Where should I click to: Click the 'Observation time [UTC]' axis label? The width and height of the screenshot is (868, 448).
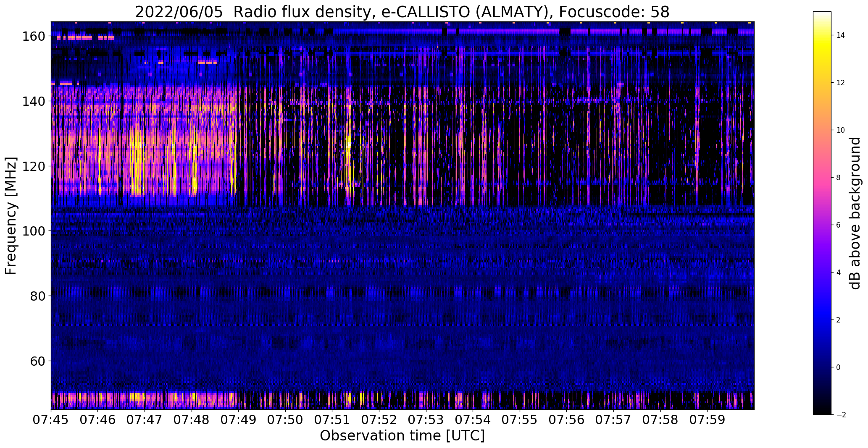(402, 435)
